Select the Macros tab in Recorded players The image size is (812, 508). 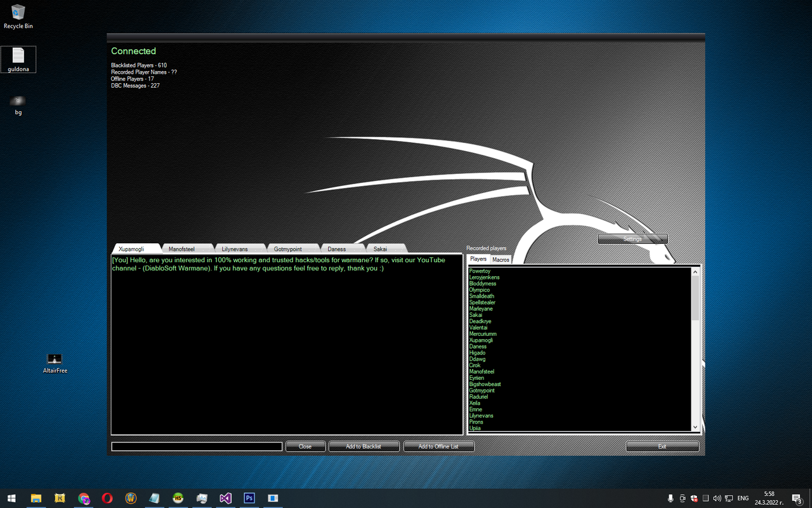pos(501,260)
